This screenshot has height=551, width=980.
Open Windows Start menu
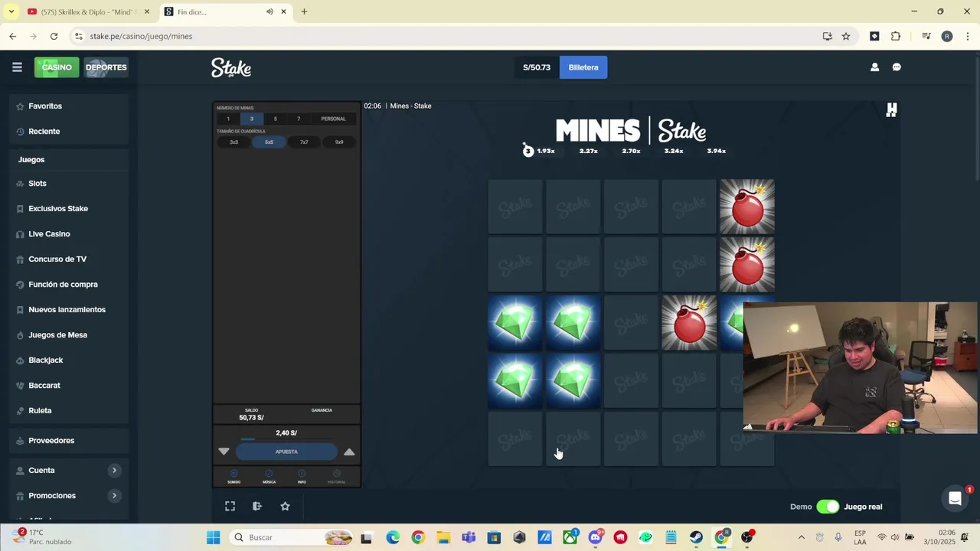pos(213,537)
